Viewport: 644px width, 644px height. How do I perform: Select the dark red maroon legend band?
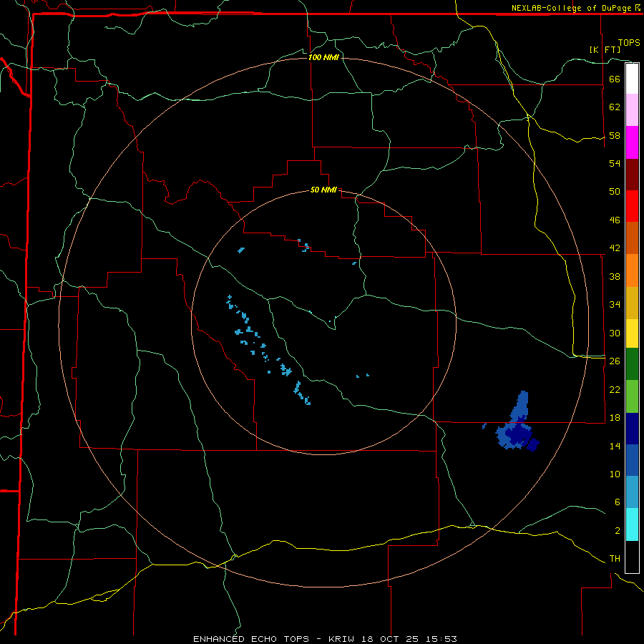632,175
